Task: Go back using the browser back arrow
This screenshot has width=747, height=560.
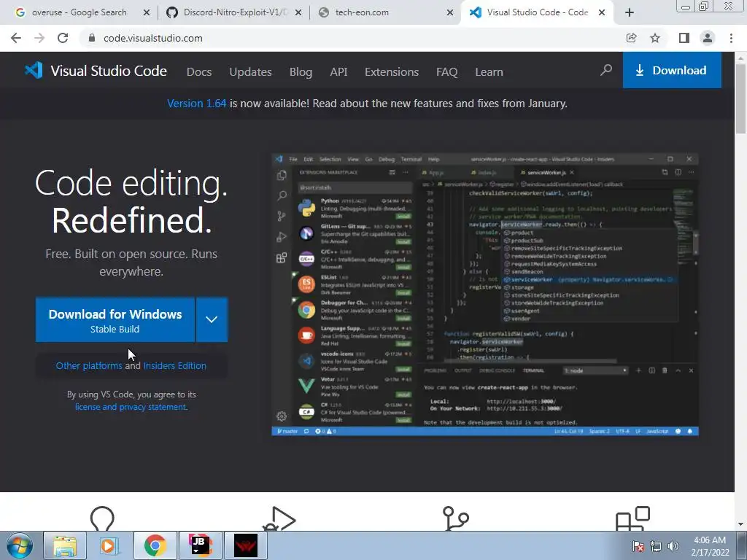Action: (16, 38)
